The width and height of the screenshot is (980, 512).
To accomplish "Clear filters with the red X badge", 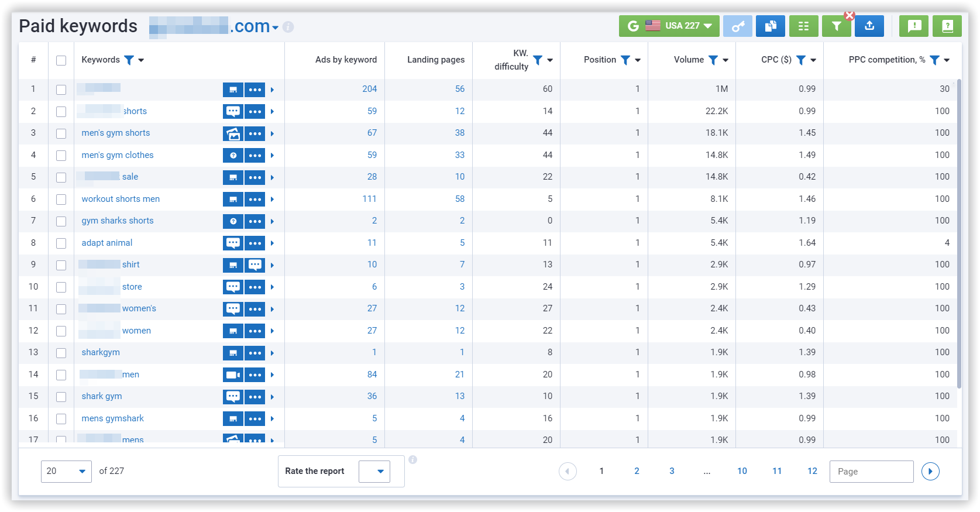I will [850, 15].
